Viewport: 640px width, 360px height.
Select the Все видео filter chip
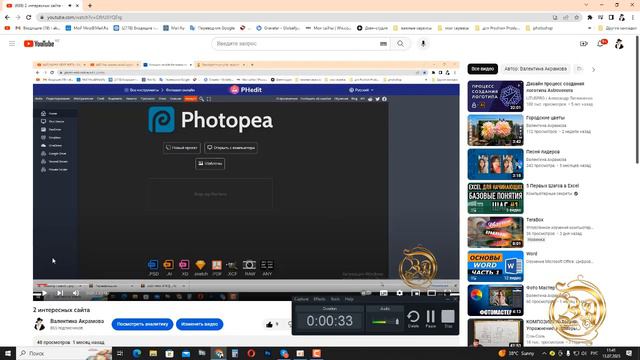click(x=482, y=69)
